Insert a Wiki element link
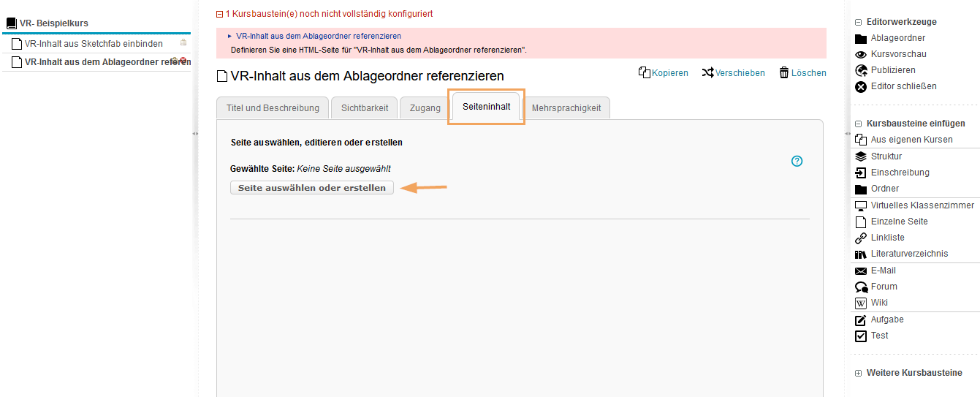 [x=879, y=303]
